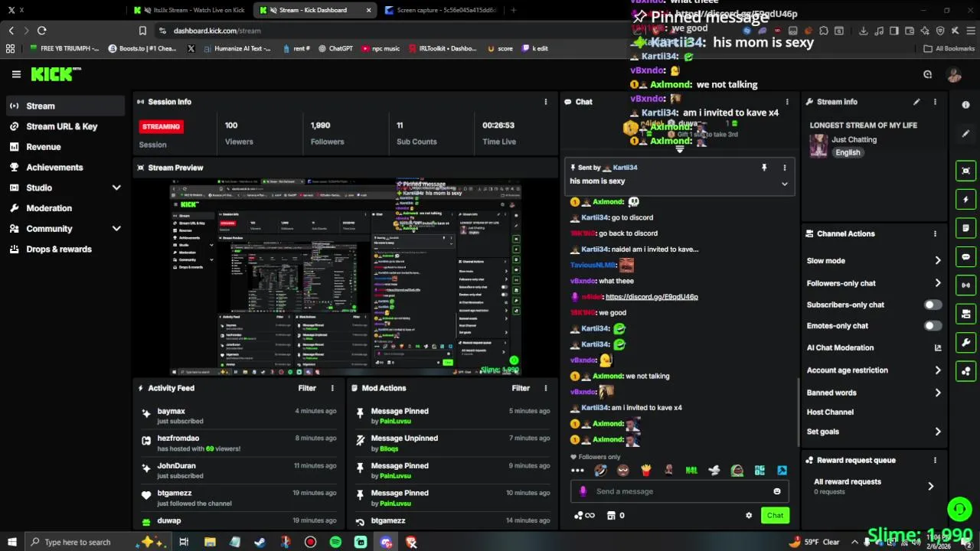Open Reward request queue three-dot menu
The width and height of the screenshot is (980, 551).
point(935,460)
